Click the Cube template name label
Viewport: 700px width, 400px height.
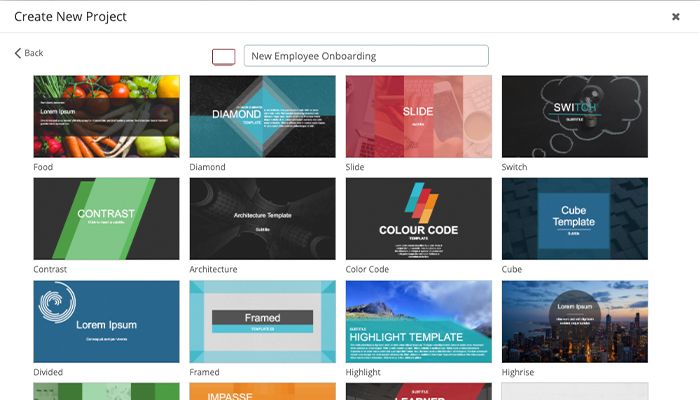512,269
